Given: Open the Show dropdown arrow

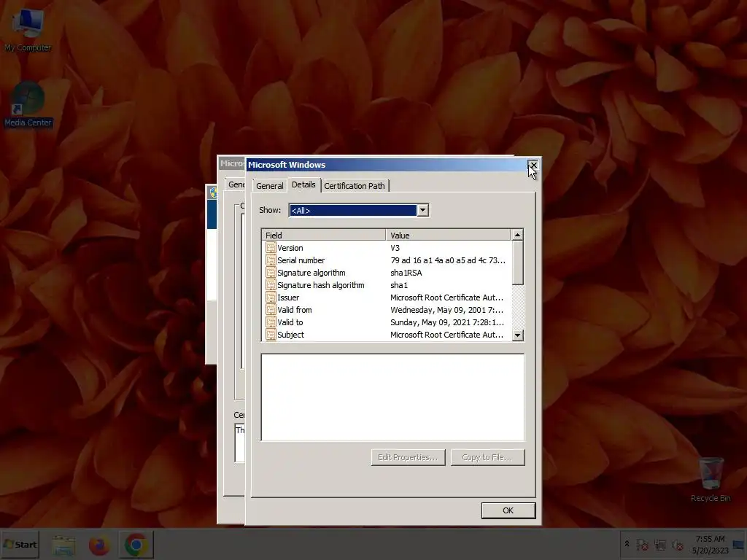Looking at the screenshot, I should click(422, 210).
